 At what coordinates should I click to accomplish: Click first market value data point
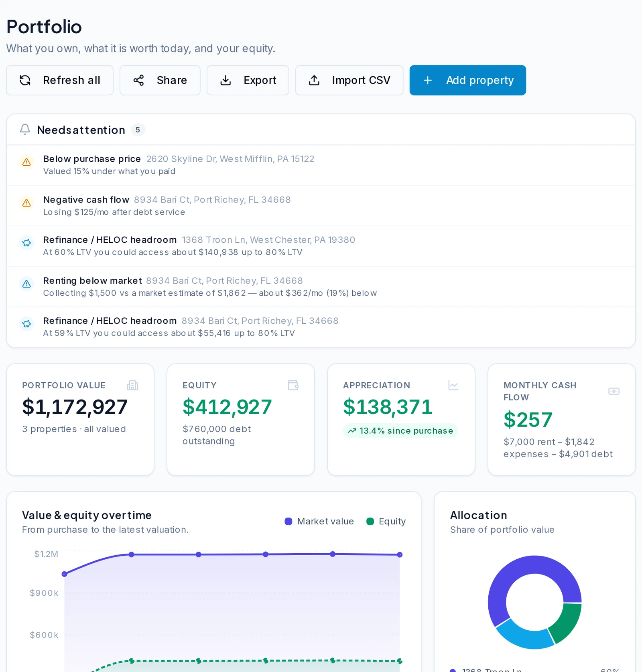[65, 574]
